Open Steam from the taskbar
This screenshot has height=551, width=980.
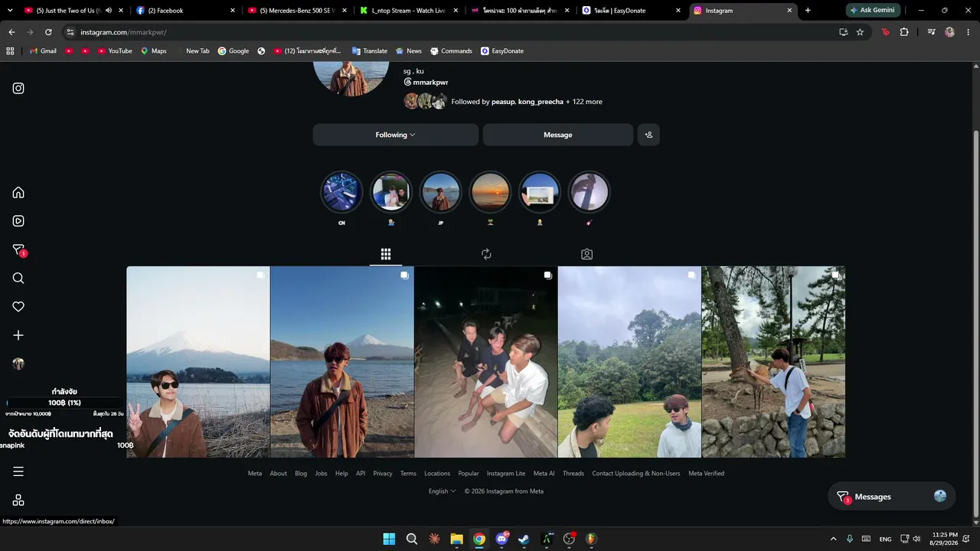524,539
